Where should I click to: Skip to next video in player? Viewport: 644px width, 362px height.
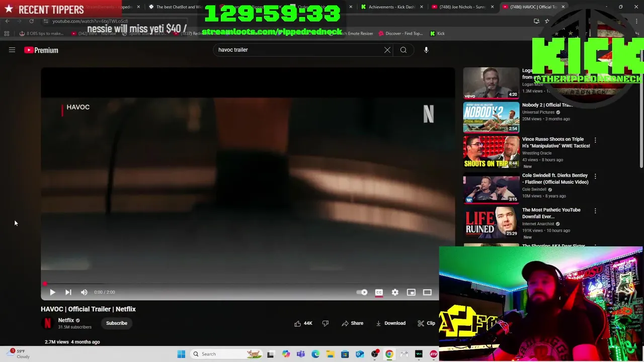click(68, 292)
